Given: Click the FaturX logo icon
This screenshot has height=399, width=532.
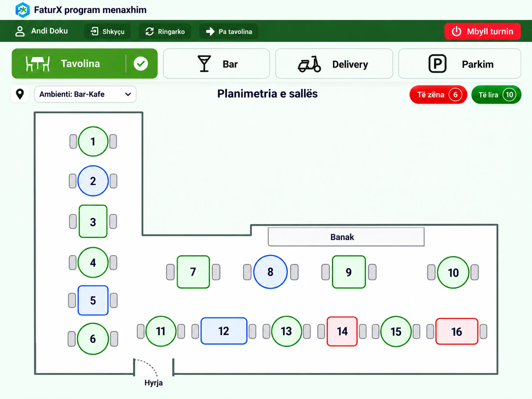Looking at the screenshot, I should click(x=22, y=10).
